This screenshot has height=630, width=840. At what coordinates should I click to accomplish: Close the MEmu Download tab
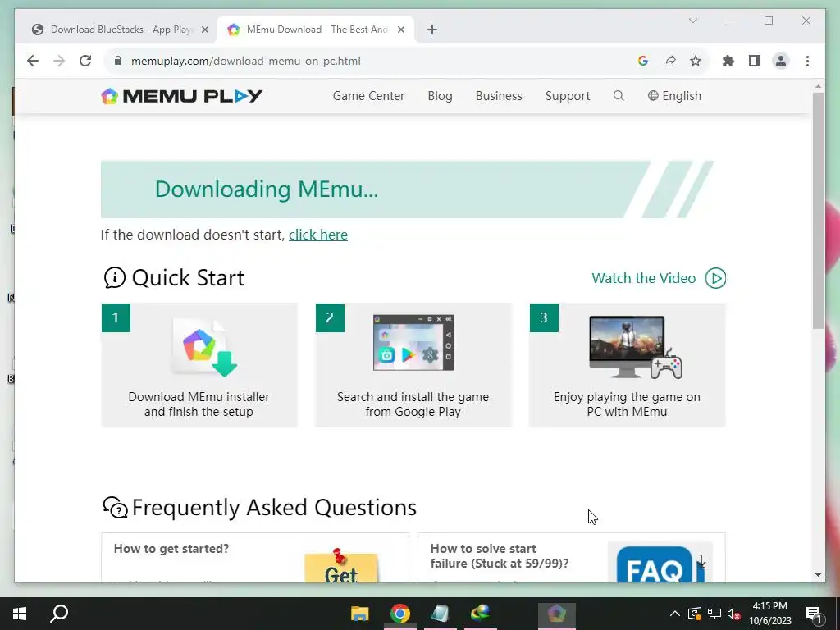pos(400,30)
